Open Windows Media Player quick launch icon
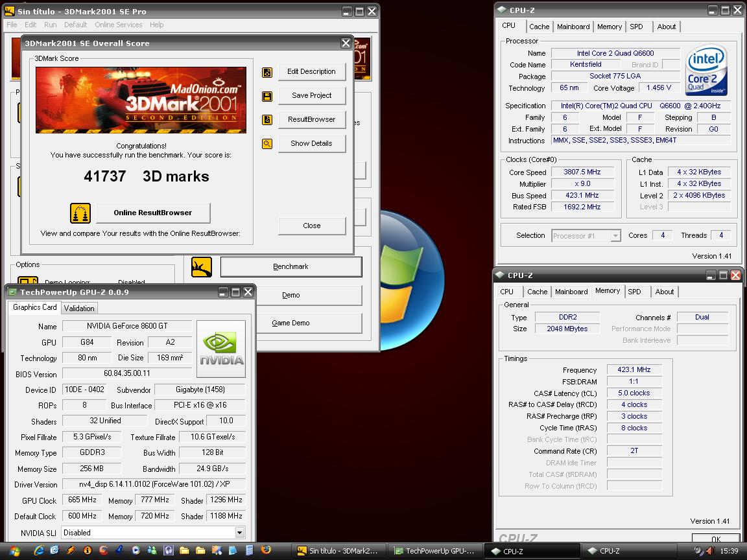The image size is (747, 560). (x=136, y=550)
